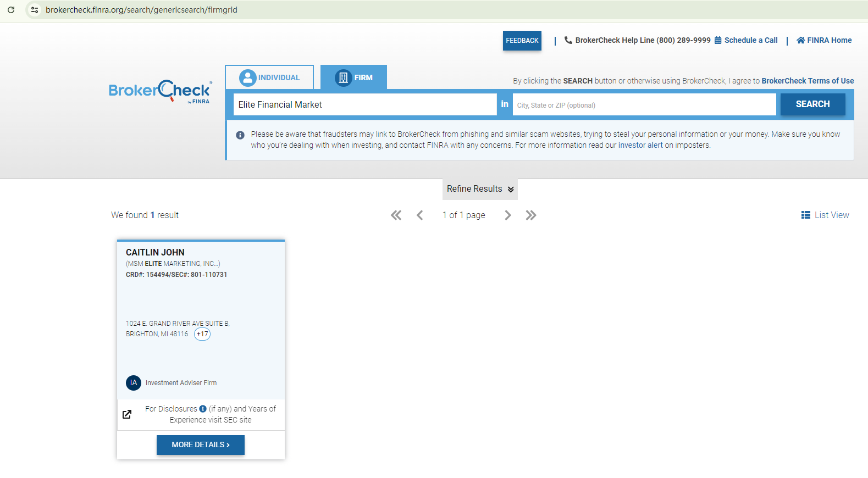This screenshot has width=868, height=478.
Task: Click the Investment Adviser Firm label
Action: (181, 383)
